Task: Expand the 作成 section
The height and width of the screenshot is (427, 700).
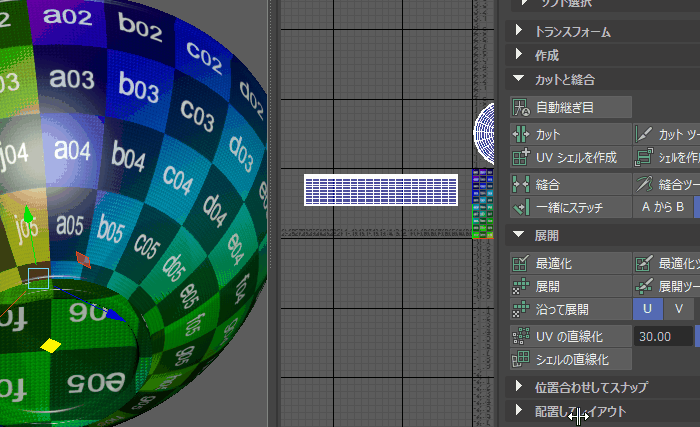Action: 518,54
